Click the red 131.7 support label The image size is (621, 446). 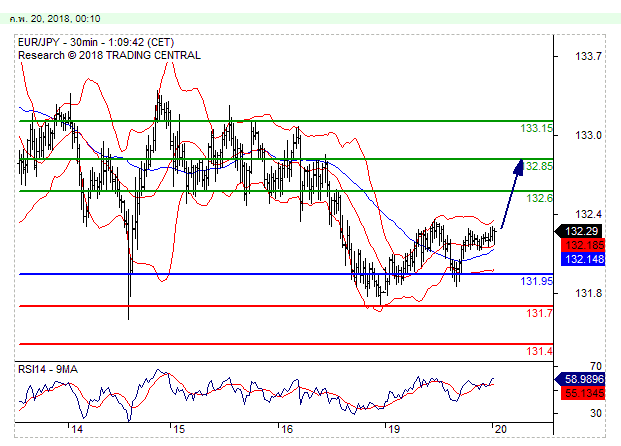coord(539,313)
